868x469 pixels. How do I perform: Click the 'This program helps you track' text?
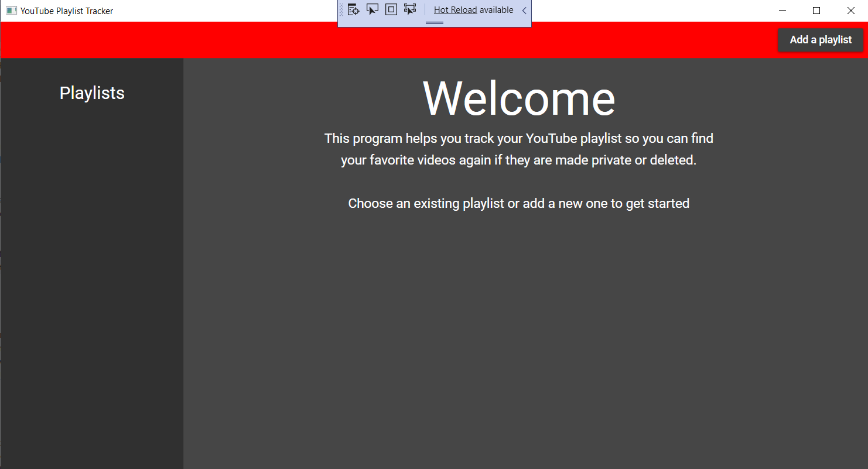(x=519, y=149)
